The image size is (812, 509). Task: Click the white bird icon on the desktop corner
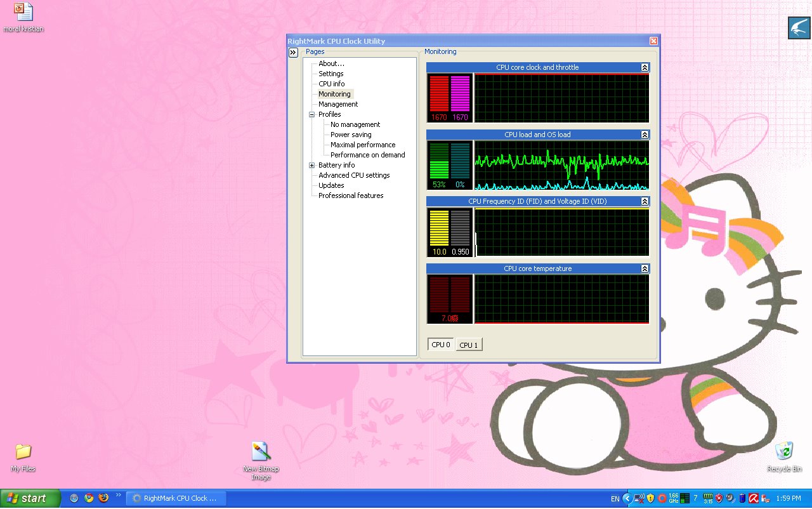(x=799, y=28)
